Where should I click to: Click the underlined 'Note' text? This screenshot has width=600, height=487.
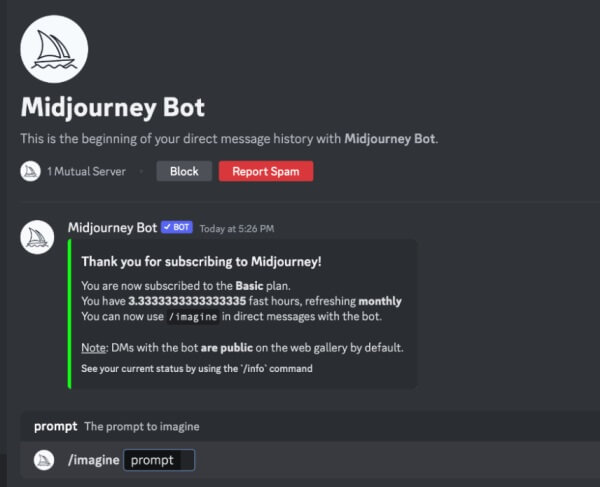tap(93, 348)
